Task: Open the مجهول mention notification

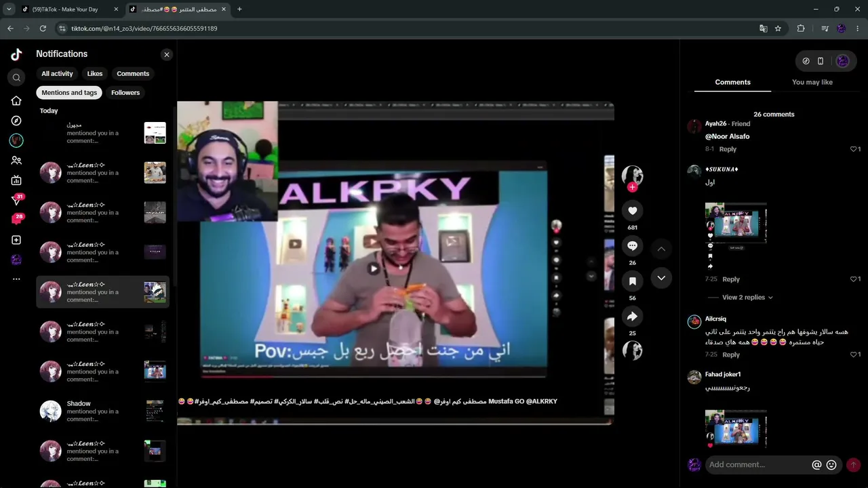Action: (102, 133)
